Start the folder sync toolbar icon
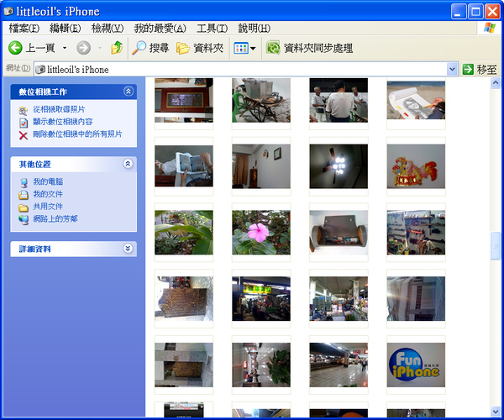This screenshot has height=420, width=504. pos(273,48)
